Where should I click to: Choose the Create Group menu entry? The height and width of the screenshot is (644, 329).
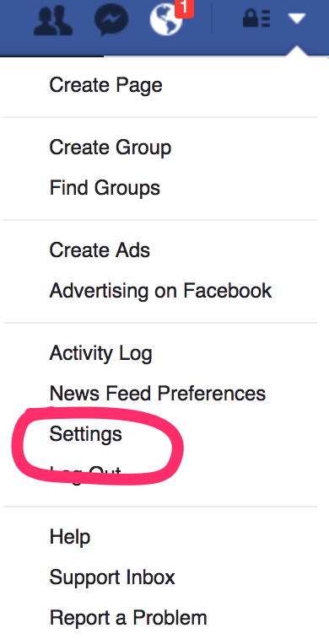(x=111, y=148)
